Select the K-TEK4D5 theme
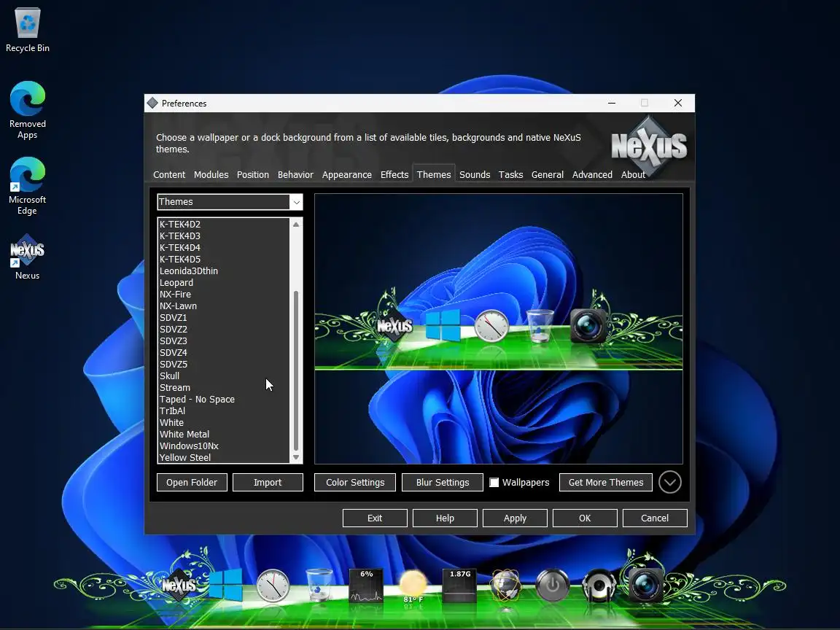 [x=224, y=260]
